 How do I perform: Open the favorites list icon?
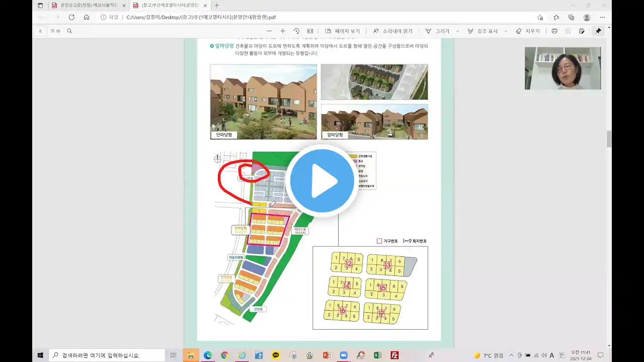coord(556,17)
